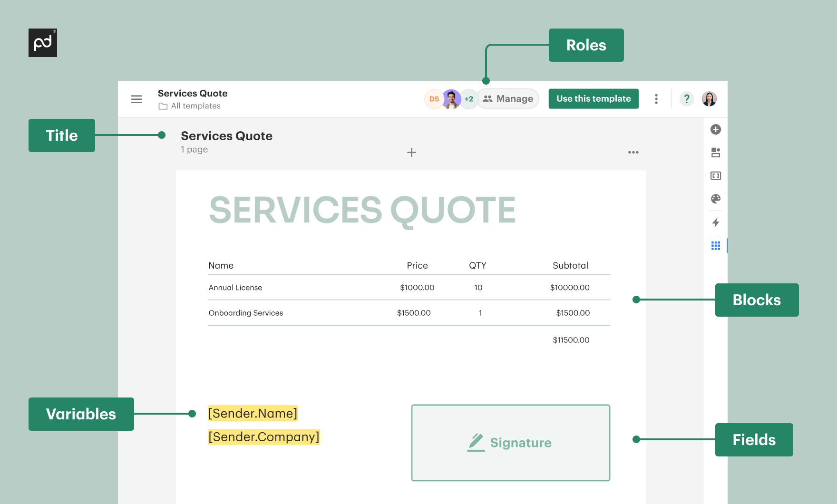837x504 pixels.
Task: Click the Use this template button
Action: click(593, 98)
